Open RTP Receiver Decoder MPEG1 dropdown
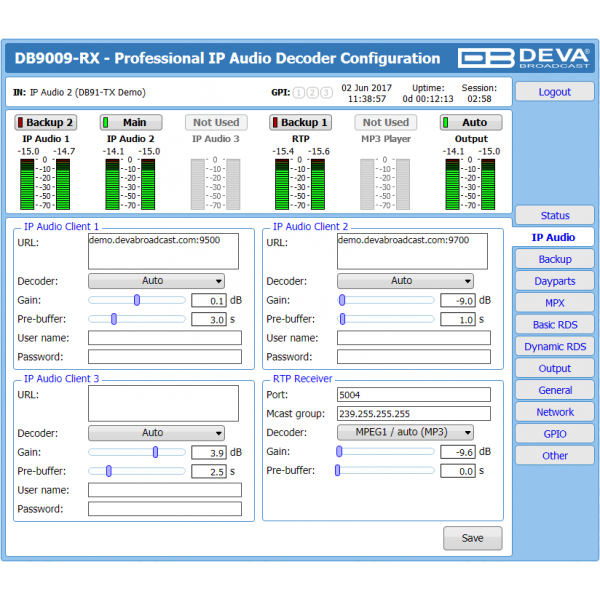The height and width of the screenshot is (600, 600). 405,432
